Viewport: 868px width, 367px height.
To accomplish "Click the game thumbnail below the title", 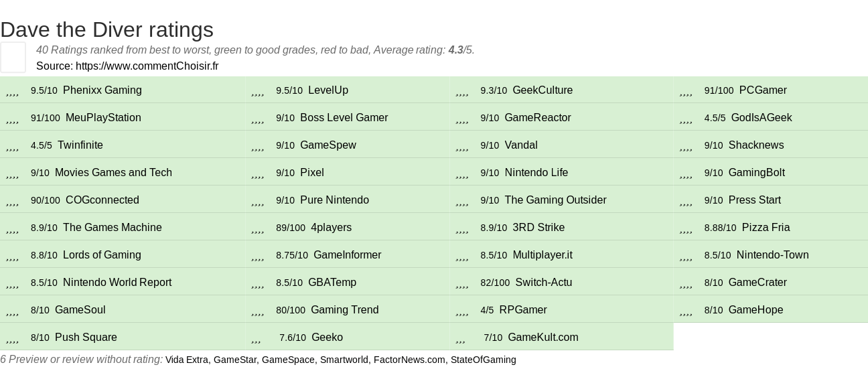I will click(x=13, y=57).
